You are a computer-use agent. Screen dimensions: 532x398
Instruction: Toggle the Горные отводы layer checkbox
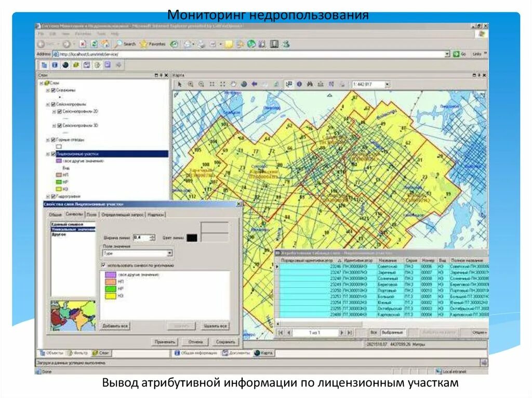click(x=53, y=140)
